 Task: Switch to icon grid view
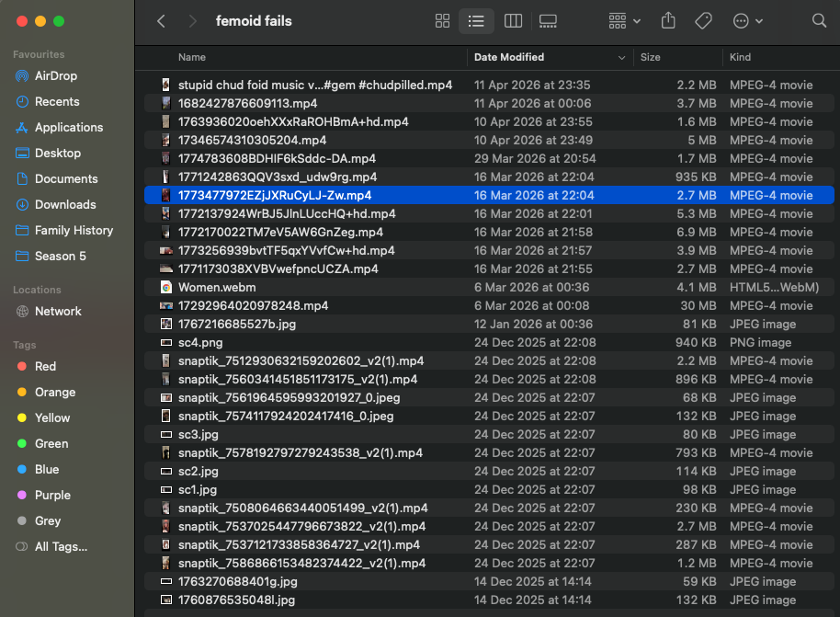[x=442, y=21]
